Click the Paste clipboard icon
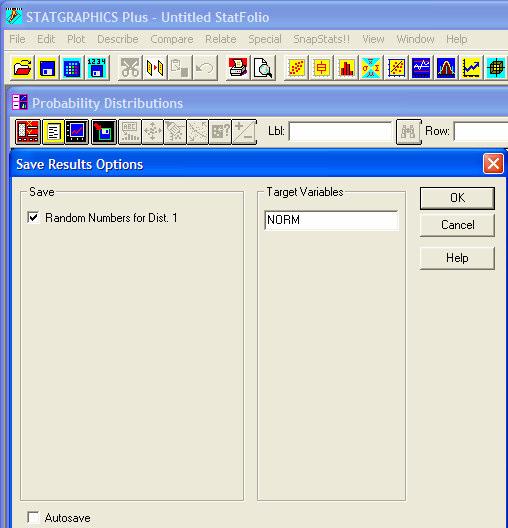 tap(179, 68)
